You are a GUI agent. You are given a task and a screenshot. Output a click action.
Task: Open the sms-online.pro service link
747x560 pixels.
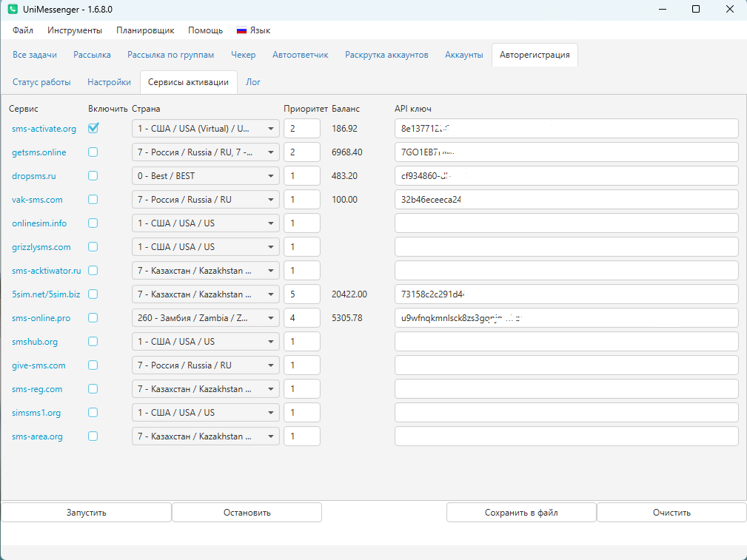(x=41, y=317)
